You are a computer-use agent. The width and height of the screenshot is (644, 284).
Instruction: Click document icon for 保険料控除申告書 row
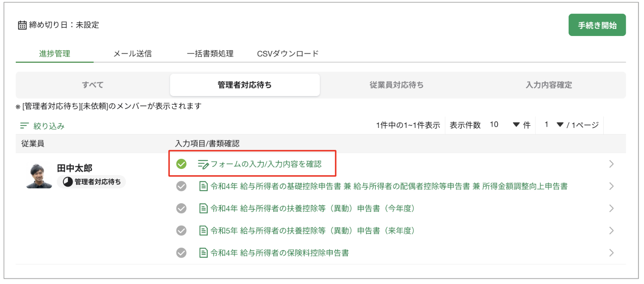click(203, 253)
